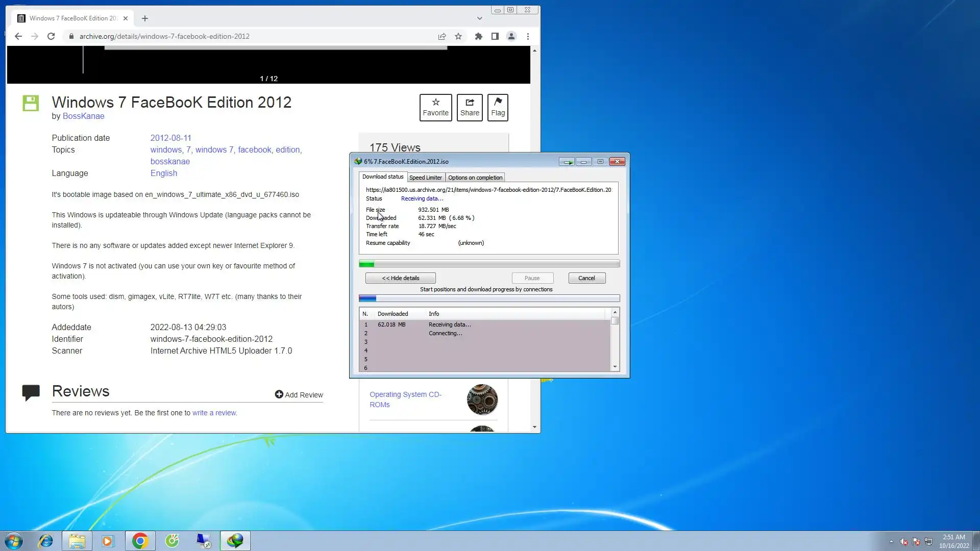The width and height of the screenshot is (980, 551).
Task: Open Chrome side panel icon
Action: (x=495, y=36)
